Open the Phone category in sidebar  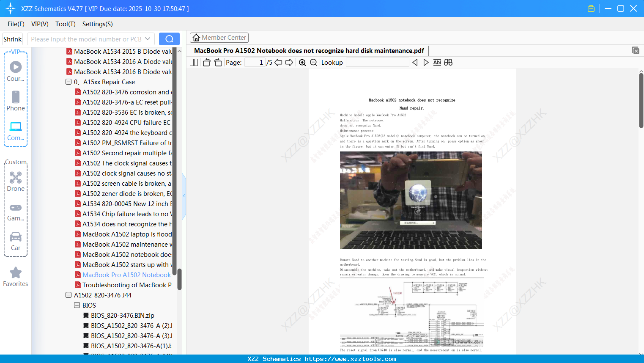point(16,101)
